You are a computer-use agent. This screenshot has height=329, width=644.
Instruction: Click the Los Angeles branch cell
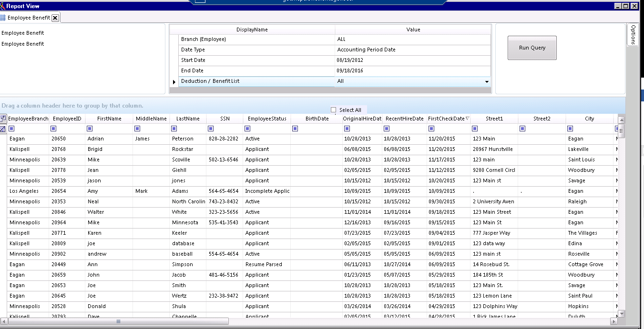(x=28, y=191)
